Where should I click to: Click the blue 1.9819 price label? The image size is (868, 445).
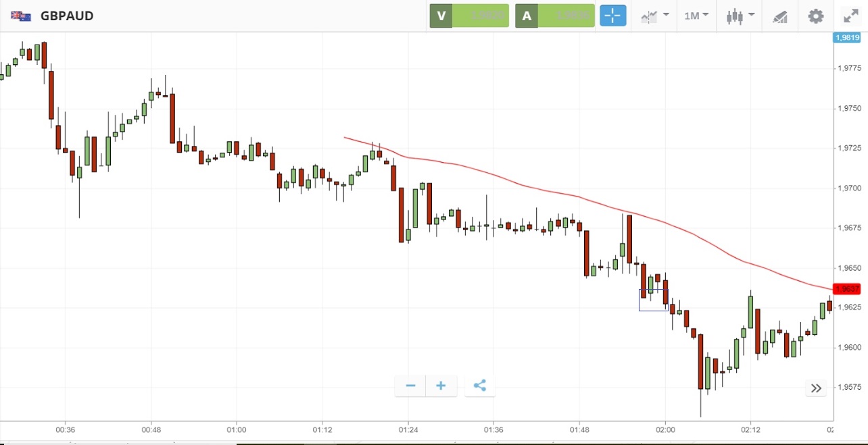pyautogui.click(x=846, y=38)
